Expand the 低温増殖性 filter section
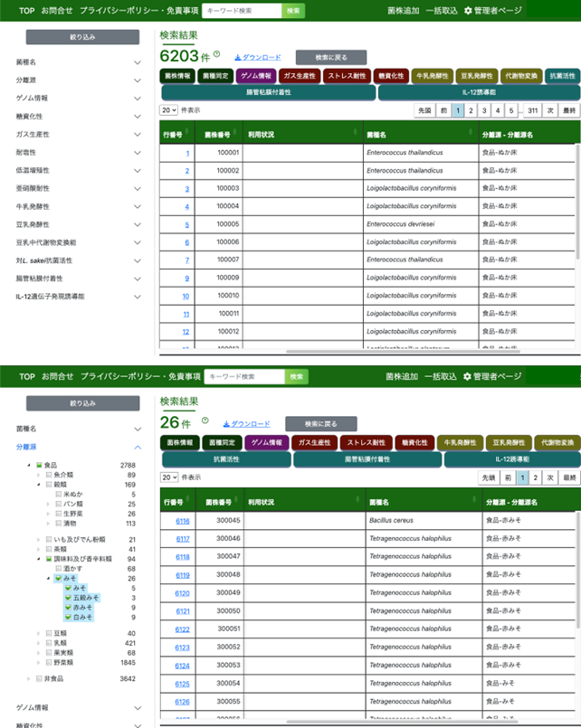 pyautogui.click(x=138, y=171)
